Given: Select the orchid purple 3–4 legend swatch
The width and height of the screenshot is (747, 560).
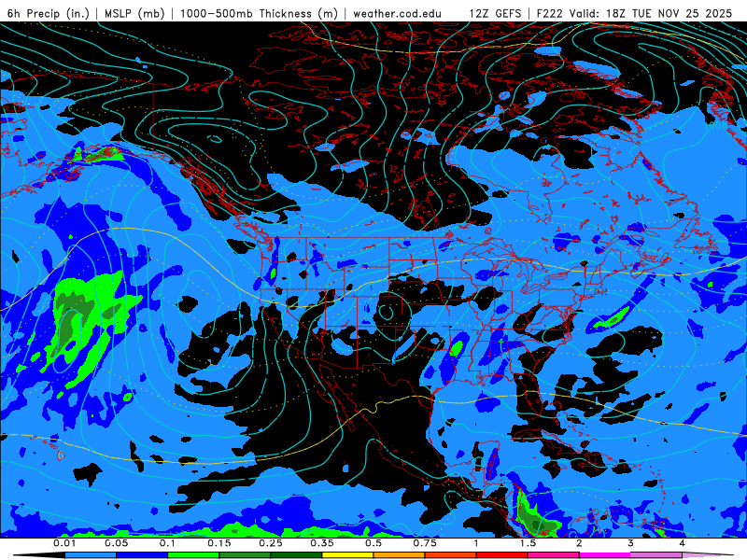Looking at the screenshot, I should click(x=656, y=555).
